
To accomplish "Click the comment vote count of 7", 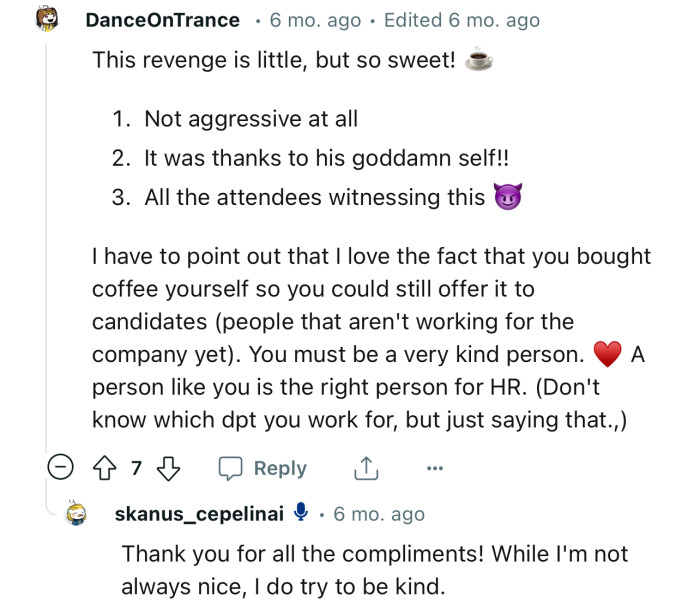I will pos(135,468).
